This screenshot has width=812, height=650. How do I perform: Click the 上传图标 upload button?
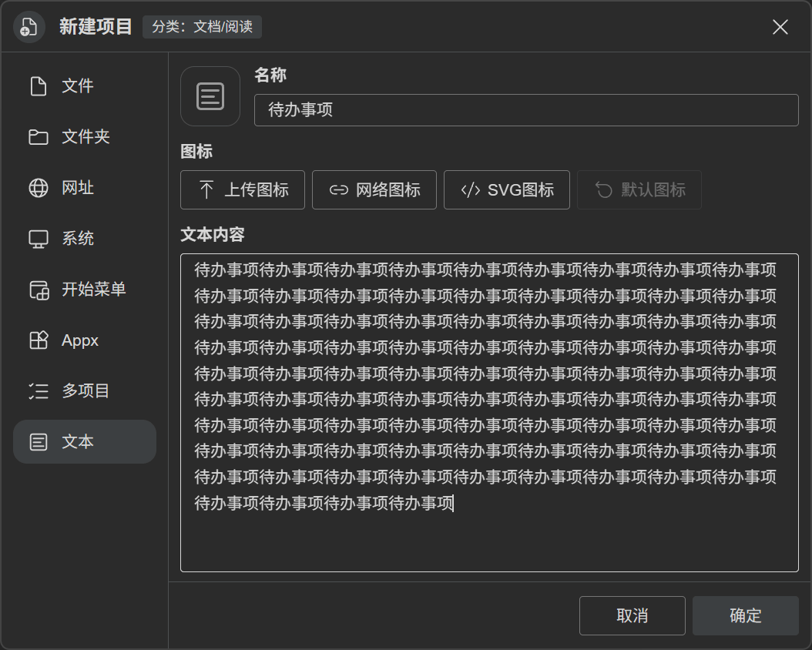click(243, 190)
